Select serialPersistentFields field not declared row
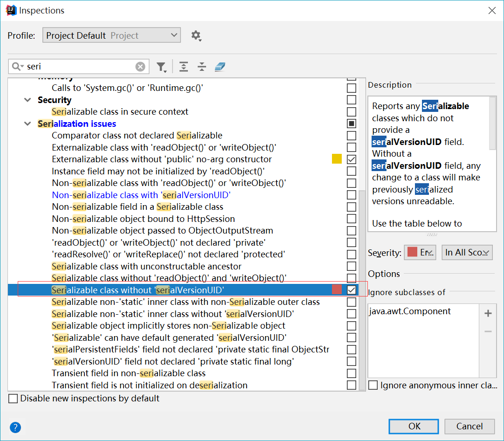The image size is (504, 441). [x=191, y=349]
